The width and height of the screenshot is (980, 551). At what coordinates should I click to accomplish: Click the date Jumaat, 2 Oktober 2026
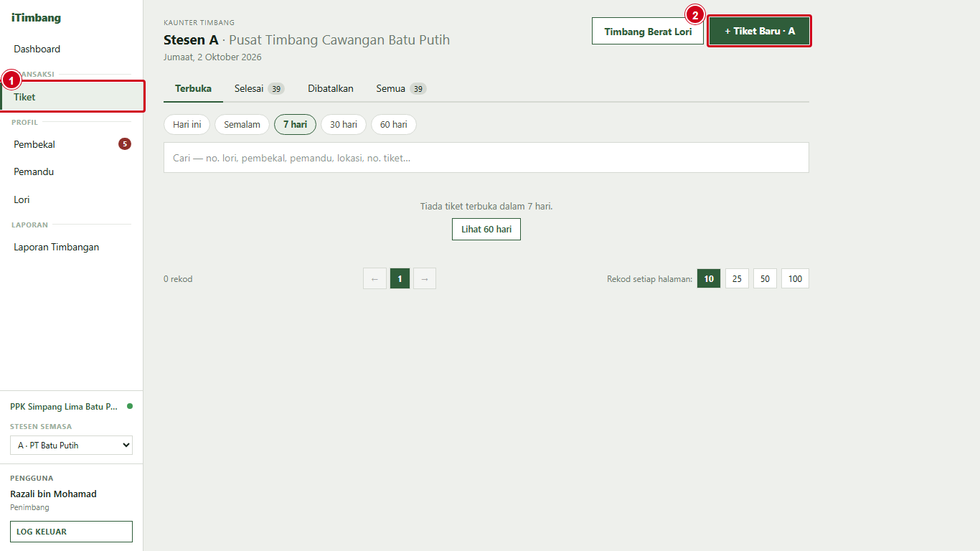click(x=212, y=57)
